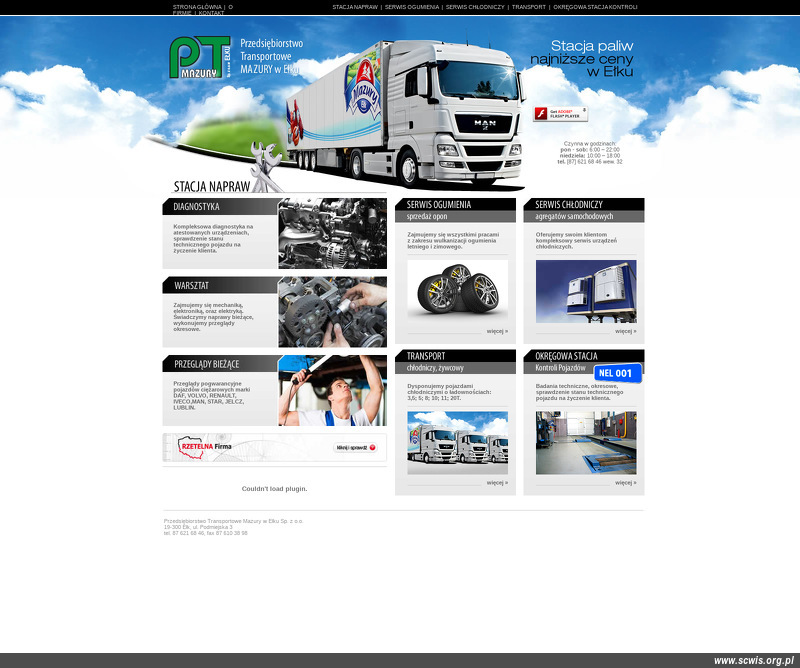Open the DIAGNOSTYKA card heading
The width and height of the screenshot is (800, 668).
click(196, 207)
